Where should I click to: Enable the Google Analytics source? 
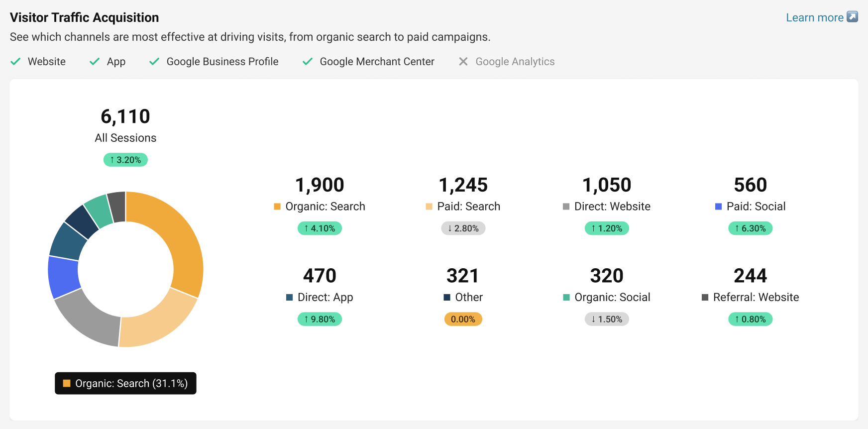coord(463,62)
